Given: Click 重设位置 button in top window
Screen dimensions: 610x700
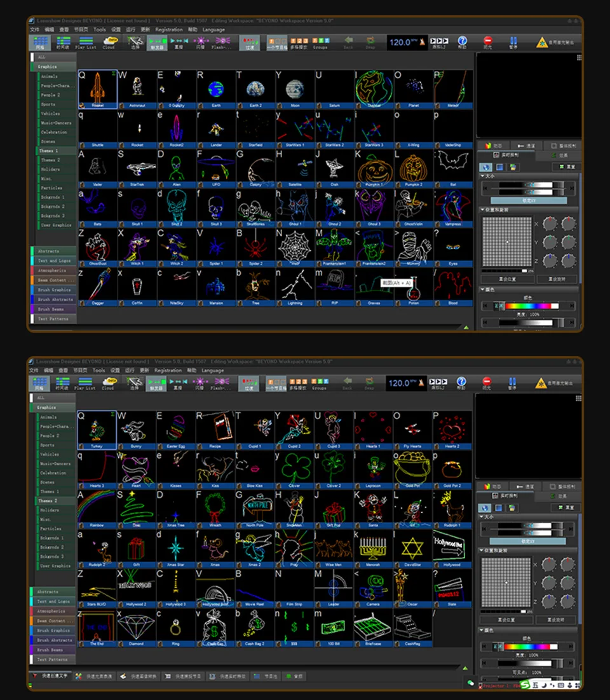Looking at the screenshot, I should click(507, 279).
